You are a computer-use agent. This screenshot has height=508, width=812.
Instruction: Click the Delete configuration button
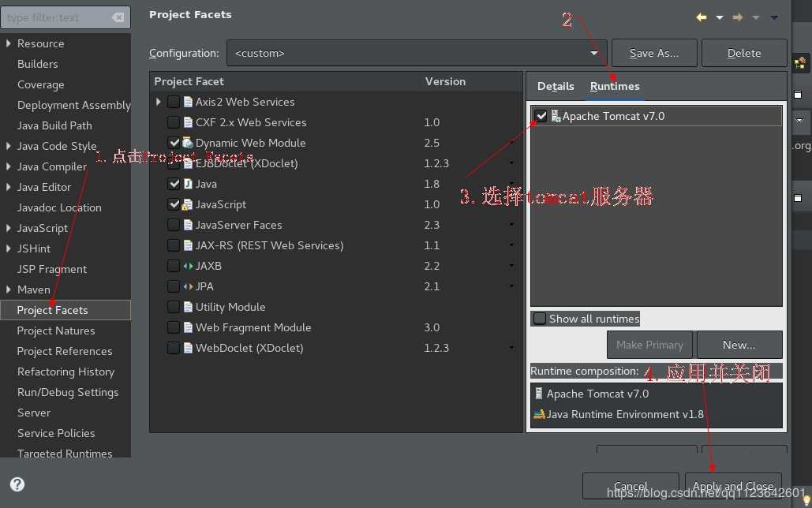point(744,53)
